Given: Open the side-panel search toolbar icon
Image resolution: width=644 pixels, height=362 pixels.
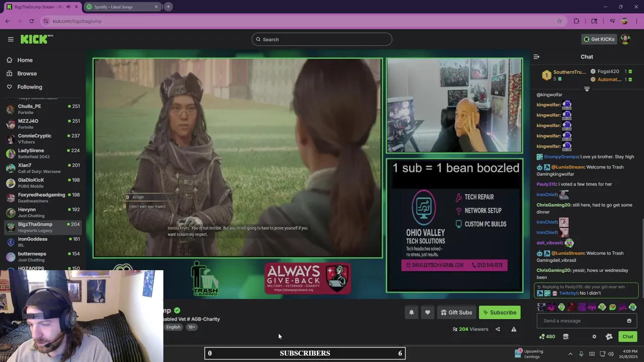Looking at the screenshot, I should tap(594, 21).
